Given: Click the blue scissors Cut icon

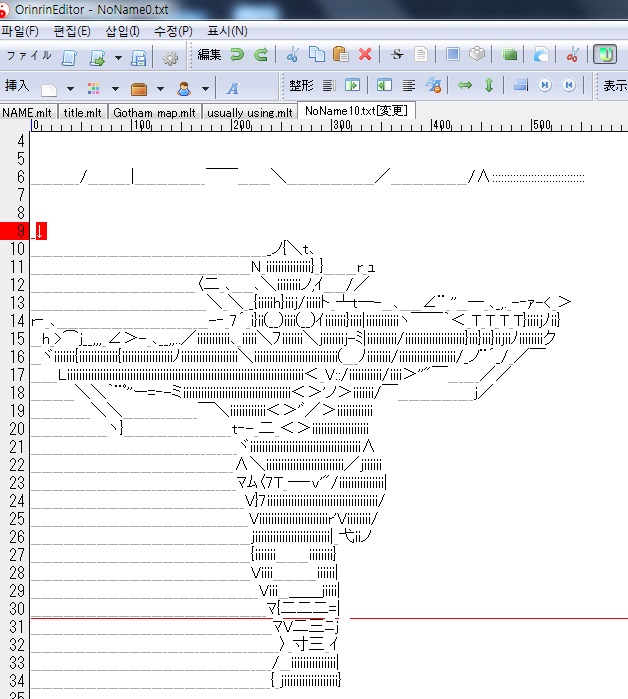Looking at the screenshot, I should pyautogui.click(x=292, y=55).
